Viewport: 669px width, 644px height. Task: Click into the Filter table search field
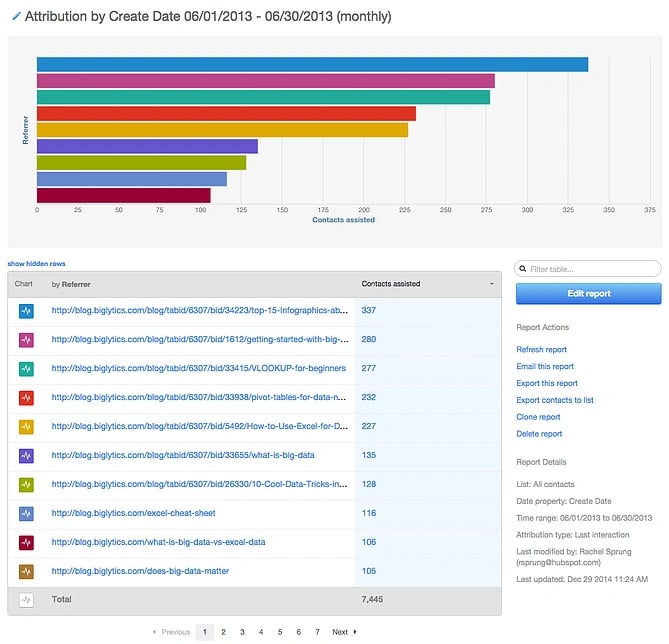click(x=592, y=269)
